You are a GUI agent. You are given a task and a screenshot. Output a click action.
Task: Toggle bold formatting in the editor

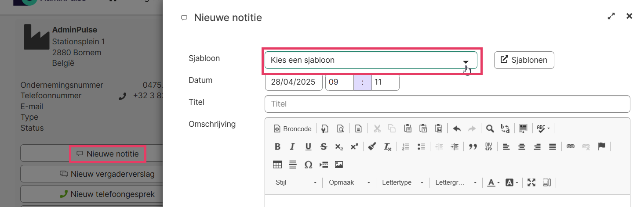pos(277,147)
